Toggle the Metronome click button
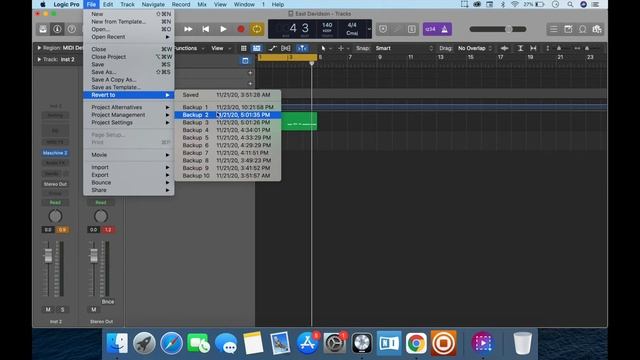Viewport: 640px width, 360px height. coord(444,29)
